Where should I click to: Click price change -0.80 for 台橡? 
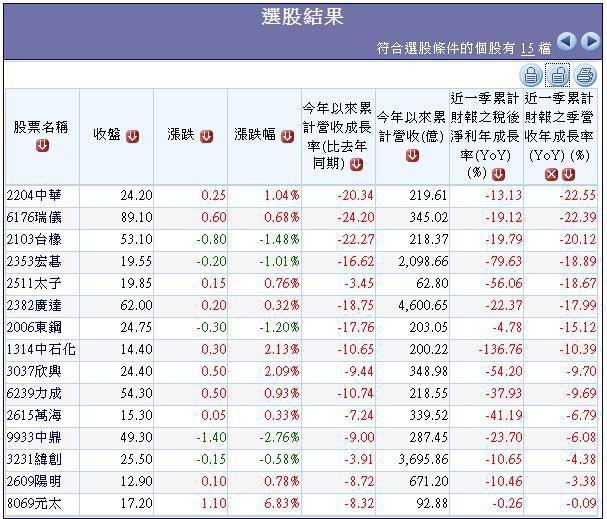click(211, 239)
